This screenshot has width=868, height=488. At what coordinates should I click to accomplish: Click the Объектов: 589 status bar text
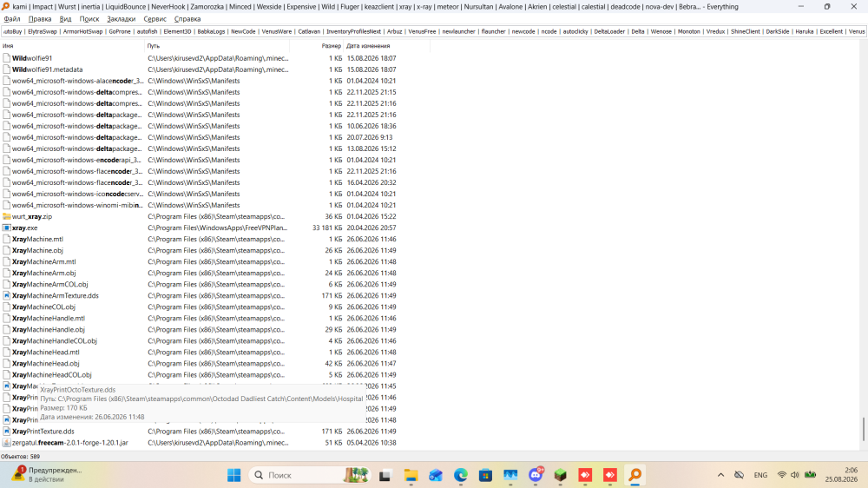(x=21, y=457)
